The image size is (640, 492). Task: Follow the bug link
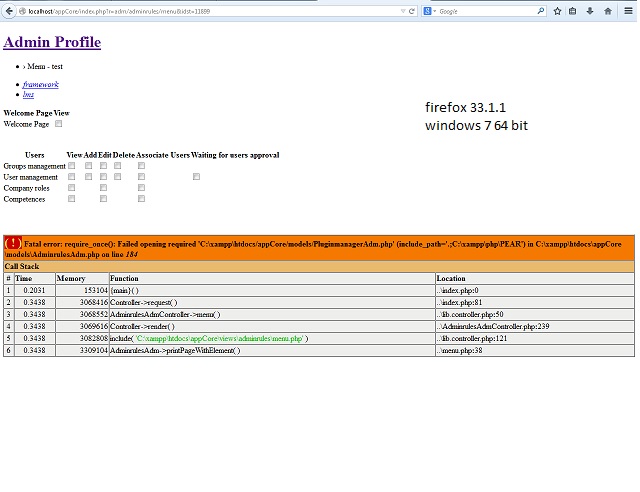pyautogui.click(x=28, y=94)
